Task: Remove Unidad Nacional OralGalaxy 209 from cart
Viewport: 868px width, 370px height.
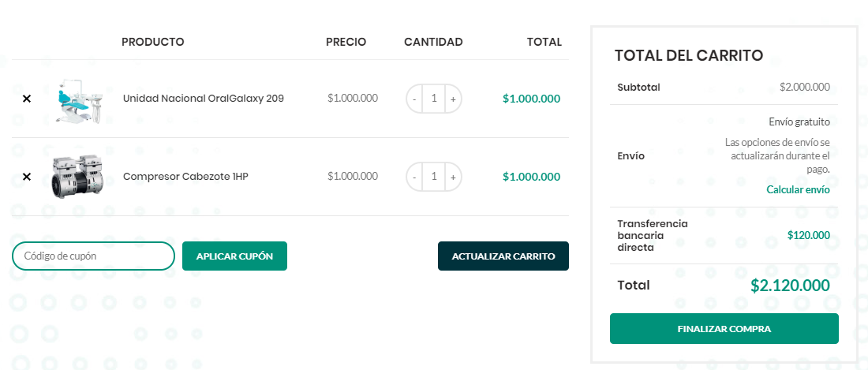Action: pos(27,99)
